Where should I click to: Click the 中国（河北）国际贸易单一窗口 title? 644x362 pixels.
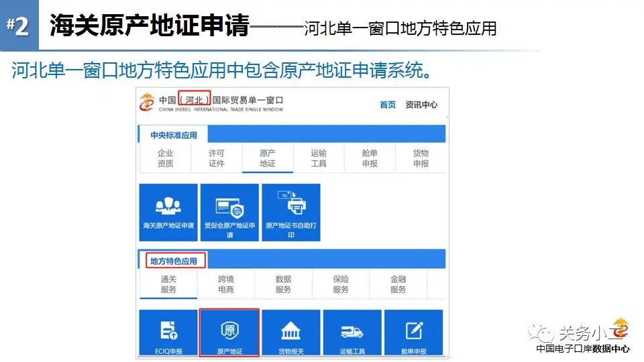(x=221, y=100)
